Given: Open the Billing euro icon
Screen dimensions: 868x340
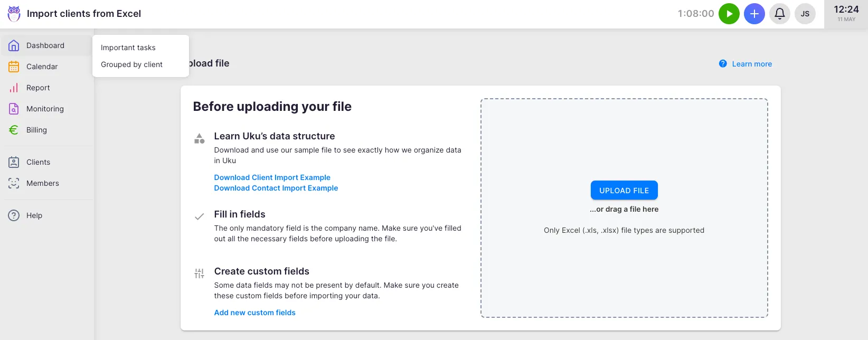Looking at the screenshot, I should click(14, 130).
